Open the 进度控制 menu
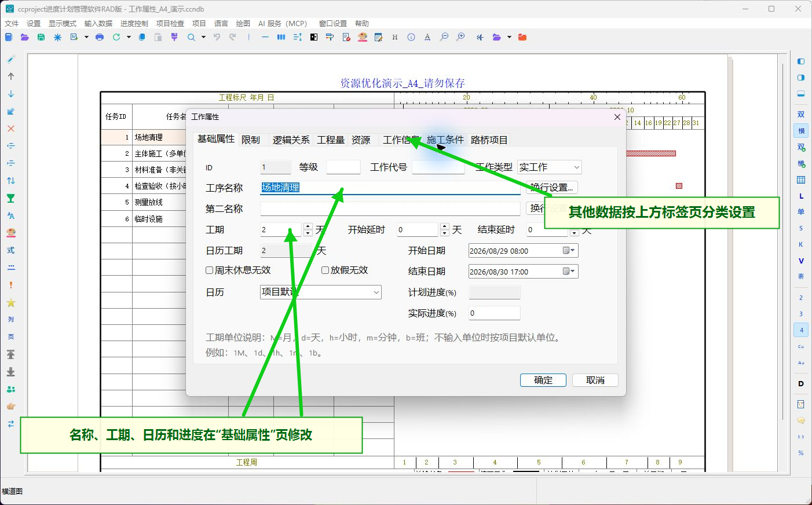The width and height of the screenshot is (812, 505). (134, 23)
